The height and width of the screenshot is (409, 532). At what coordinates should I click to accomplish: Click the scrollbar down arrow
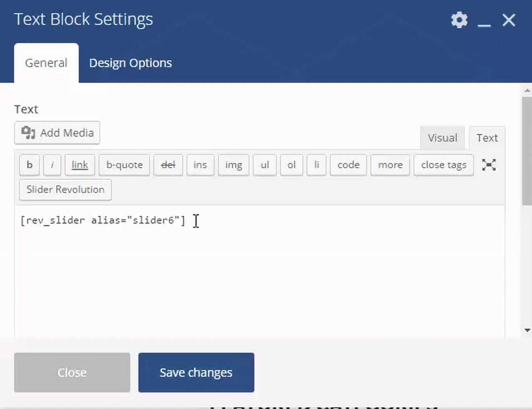point(527,330)
